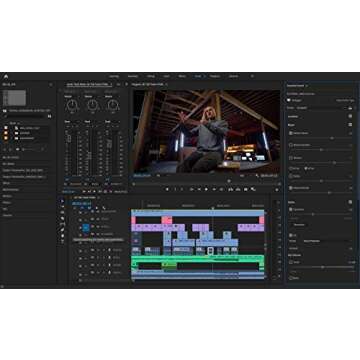
Task: Go to In point in Program Monitor
Action: 192,189
